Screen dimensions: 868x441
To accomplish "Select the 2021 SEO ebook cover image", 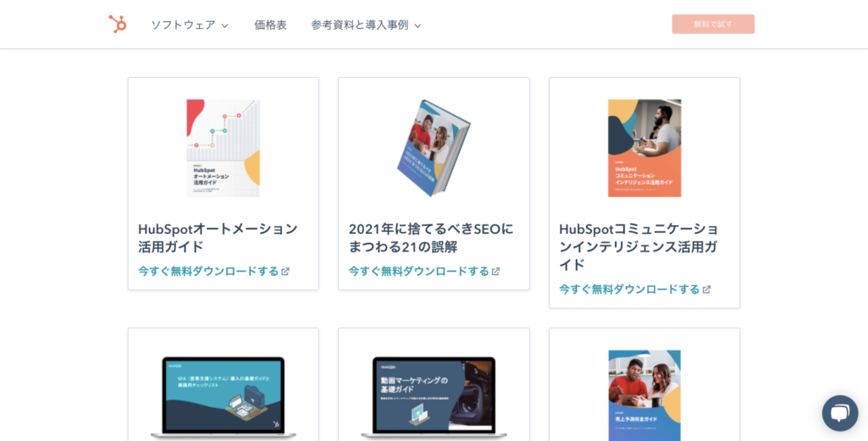I will point(434,148).
